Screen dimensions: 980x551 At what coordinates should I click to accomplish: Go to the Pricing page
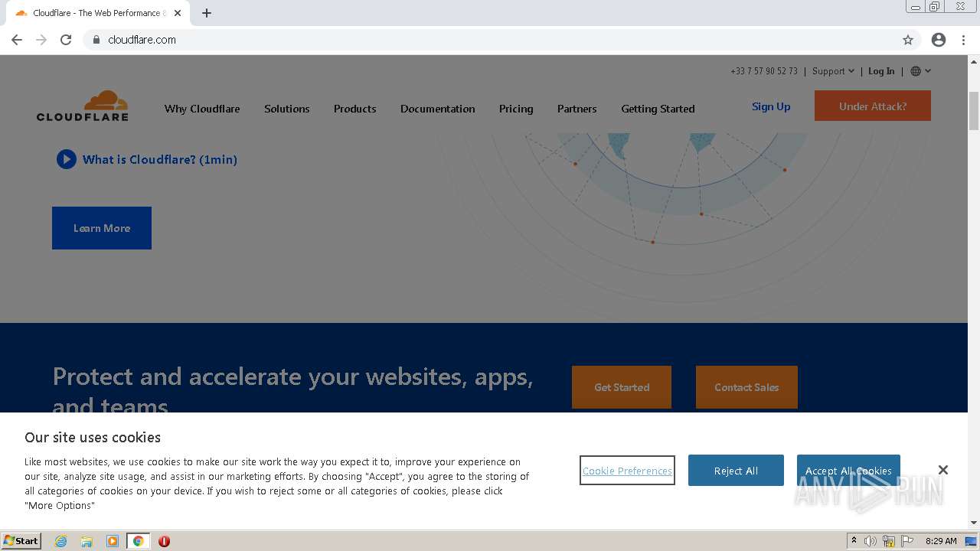516,109
